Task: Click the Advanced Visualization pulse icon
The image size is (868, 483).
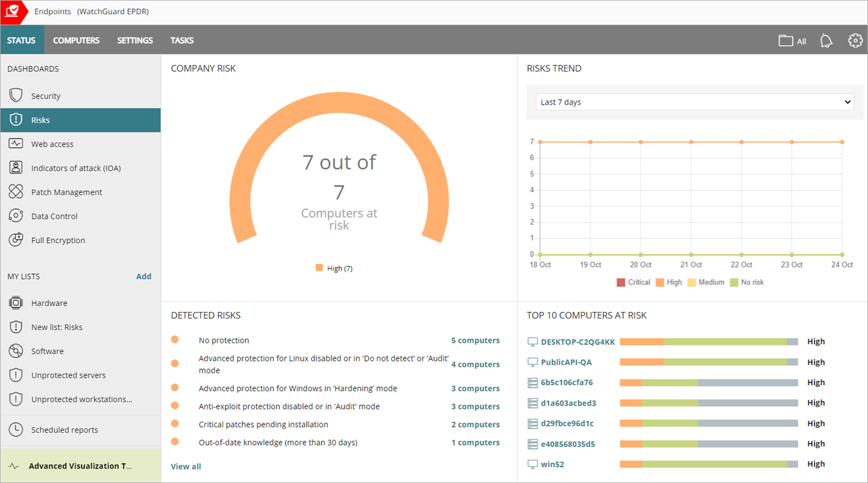Action: point(14,466)
